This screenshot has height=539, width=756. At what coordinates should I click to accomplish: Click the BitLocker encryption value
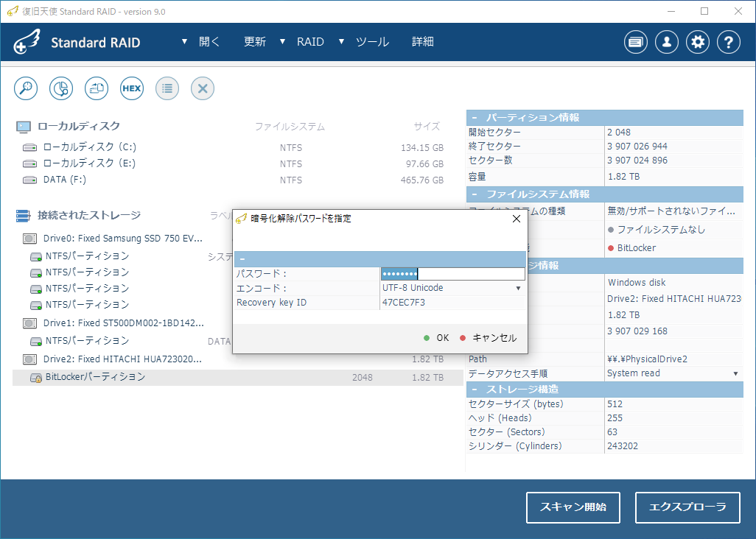coord(637,248)
